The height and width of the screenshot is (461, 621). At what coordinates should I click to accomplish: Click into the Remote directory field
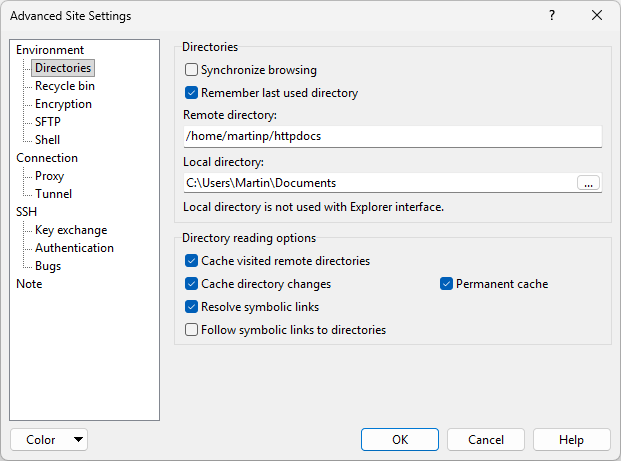point(392,136)
